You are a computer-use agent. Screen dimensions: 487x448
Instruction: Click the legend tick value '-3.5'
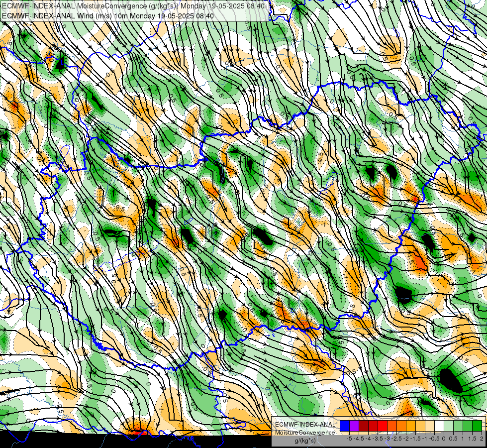(378, 439)
